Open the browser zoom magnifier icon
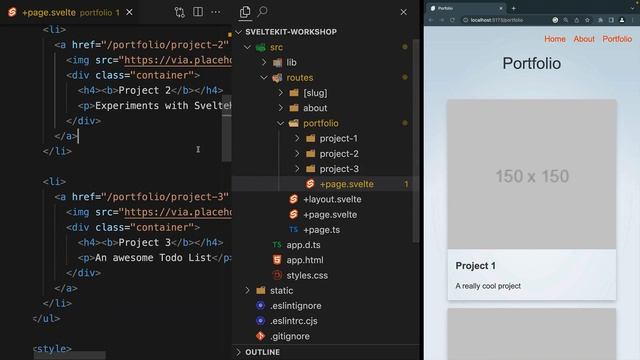Screen dimensions: 640x360 tap(566, 20)
